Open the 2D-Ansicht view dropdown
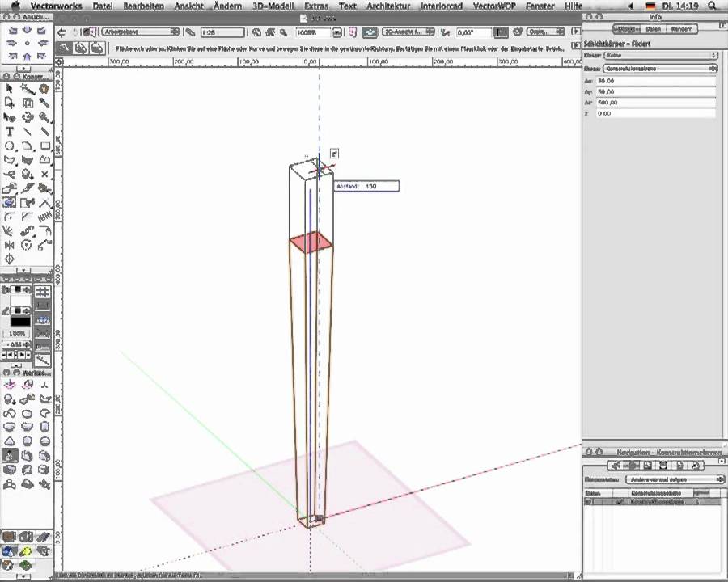The width and height of the screenshot is (728, 582). pyautogui.click(x=408, y=32)
